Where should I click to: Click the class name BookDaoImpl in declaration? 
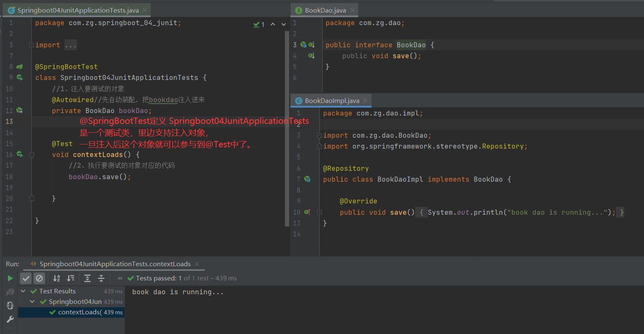(400, 180)
